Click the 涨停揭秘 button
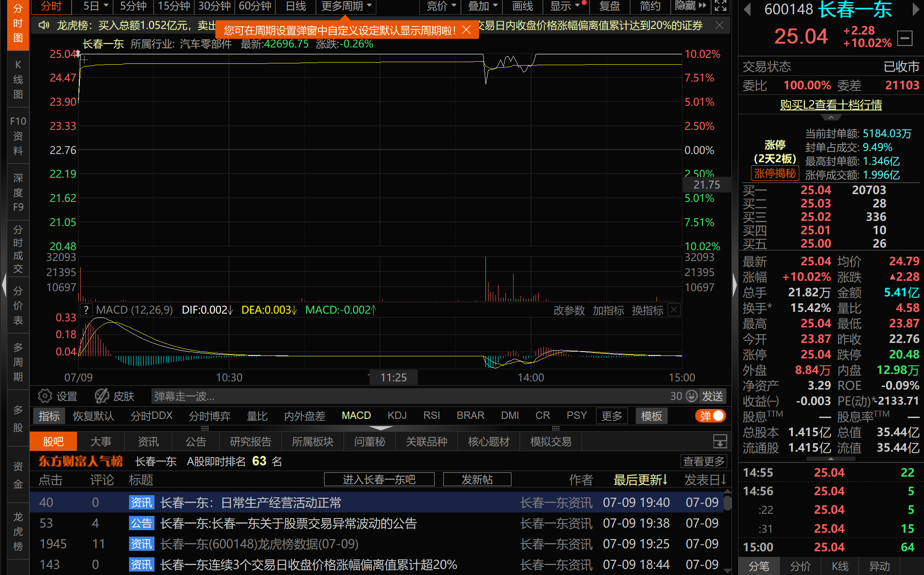The image size is (924, 575). point(775,173)
